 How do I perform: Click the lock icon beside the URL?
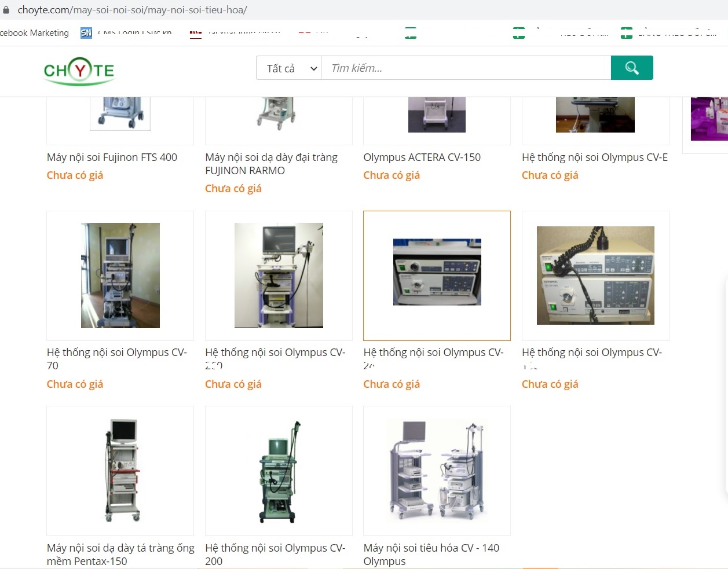(x=6, y=10)
